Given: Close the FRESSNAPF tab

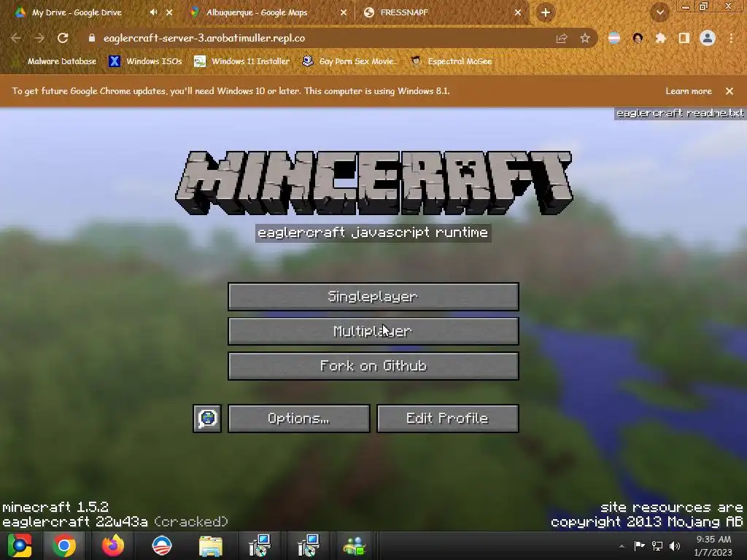Looking at the screenshot, I should pos(518,12).
